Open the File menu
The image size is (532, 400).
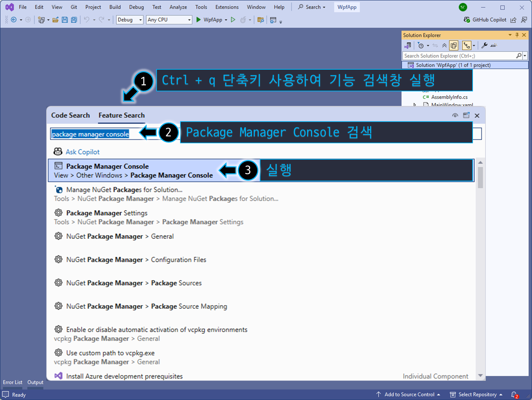point(23,7)
